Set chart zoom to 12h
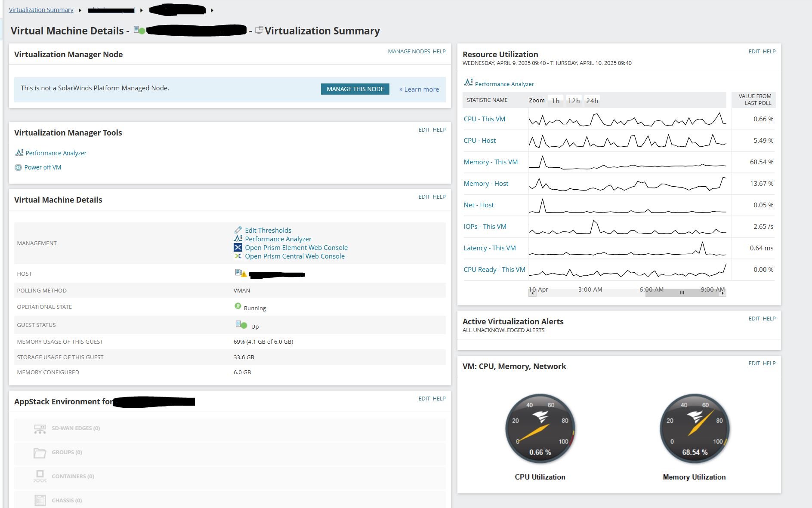 coord(574,101)
